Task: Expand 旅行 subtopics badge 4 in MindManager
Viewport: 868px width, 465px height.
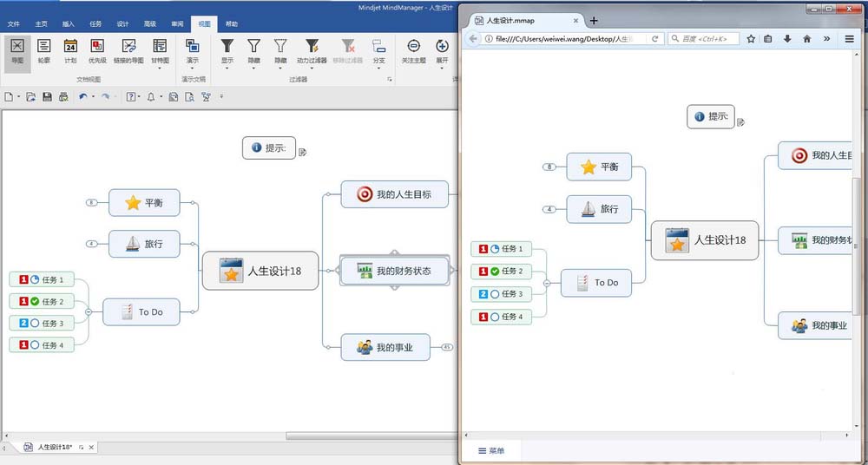Action: coord(91,244)
